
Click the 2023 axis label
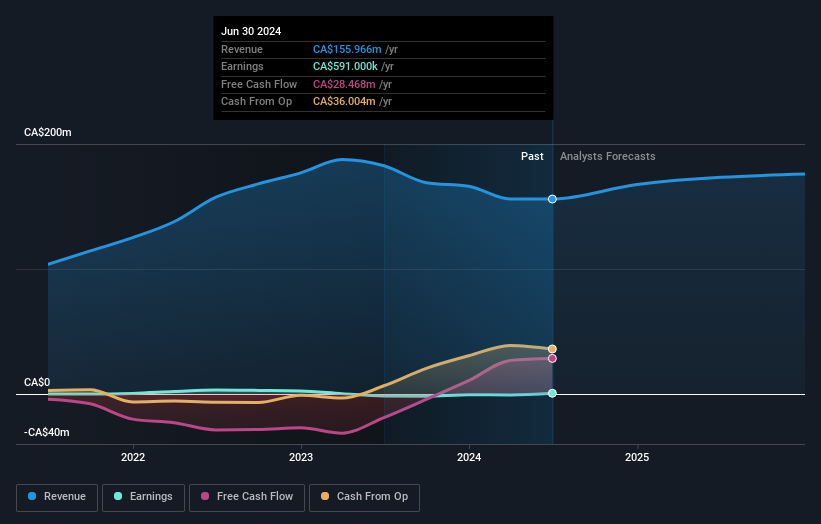click(x=301, y=458)
